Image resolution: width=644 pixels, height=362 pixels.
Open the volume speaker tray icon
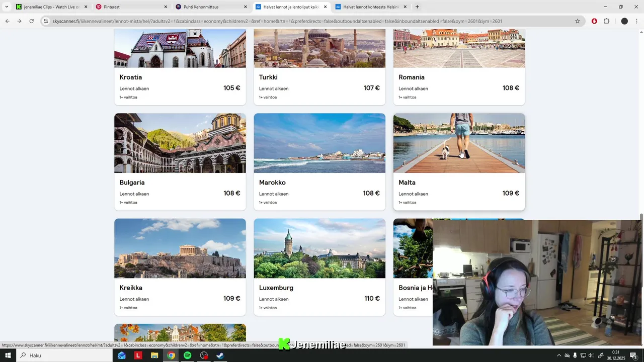(x=591, y=355)
